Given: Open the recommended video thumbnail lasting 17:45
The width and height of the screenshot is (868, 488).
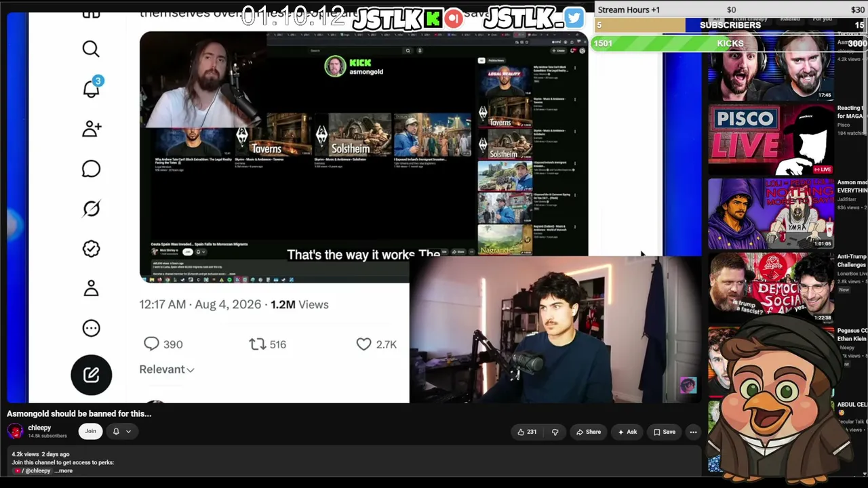Looking at the screenshot, I should click(x=771, y=68).
